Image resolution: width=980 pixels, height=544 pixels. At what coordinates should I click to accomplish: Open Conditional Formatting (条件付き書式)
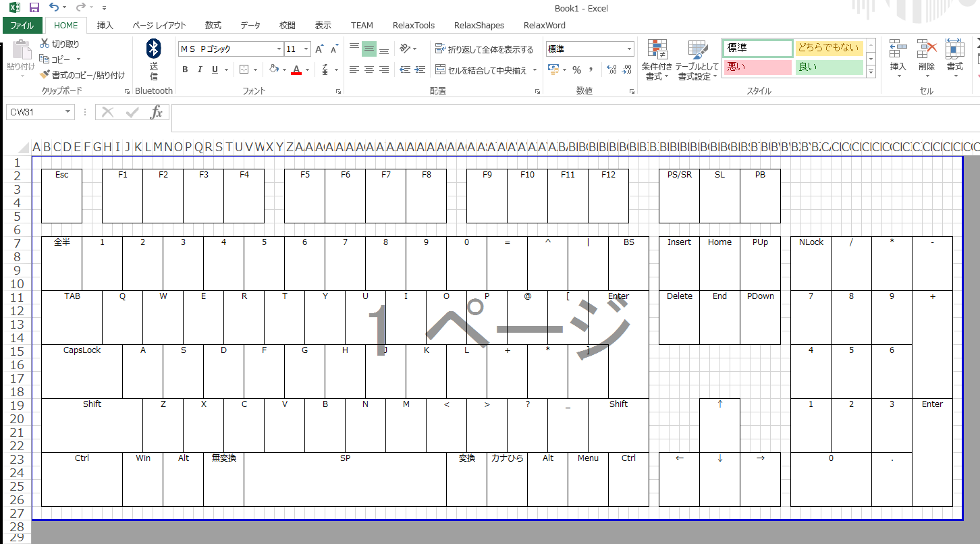pyautogui.click(x=657, y=59)
